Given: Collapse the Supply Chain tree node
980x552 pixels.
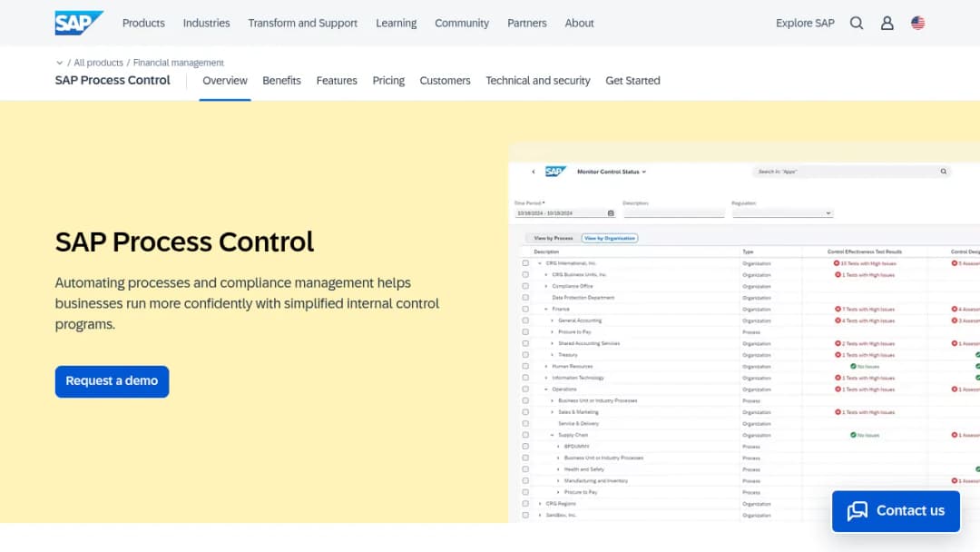Looking at the screenshot, I should (x=553, y=435).
